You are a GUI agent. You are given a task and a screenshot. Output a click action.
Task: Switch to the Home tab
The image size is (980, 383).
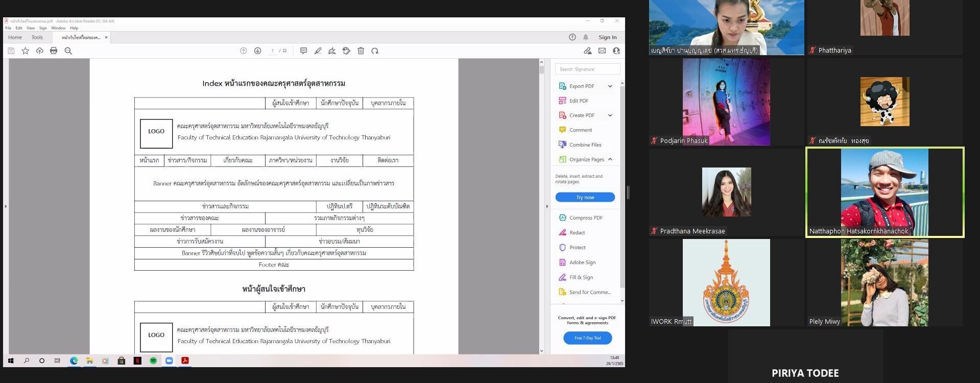tap(15, 37)
